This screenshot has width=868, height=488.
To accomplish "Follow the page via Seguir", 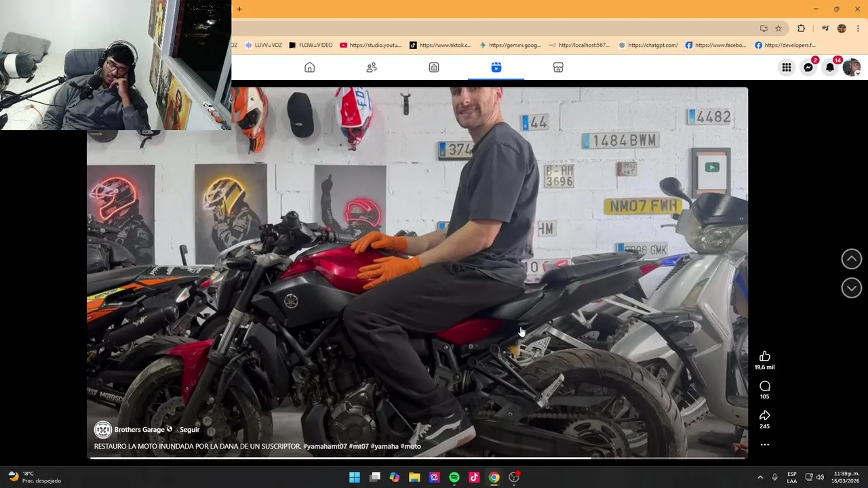I will click(x=189, y=430).
